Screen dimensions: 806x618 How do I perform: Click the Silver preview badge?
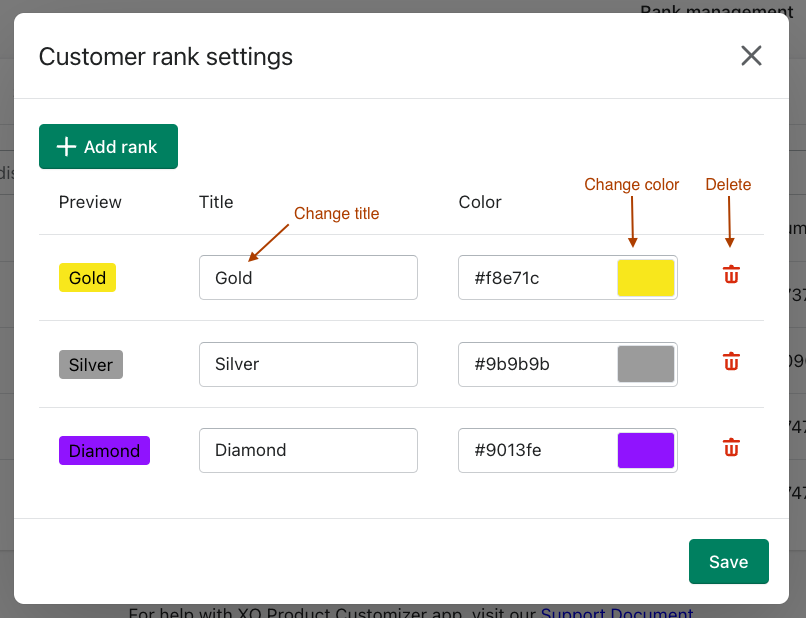(x=90, y=364)
